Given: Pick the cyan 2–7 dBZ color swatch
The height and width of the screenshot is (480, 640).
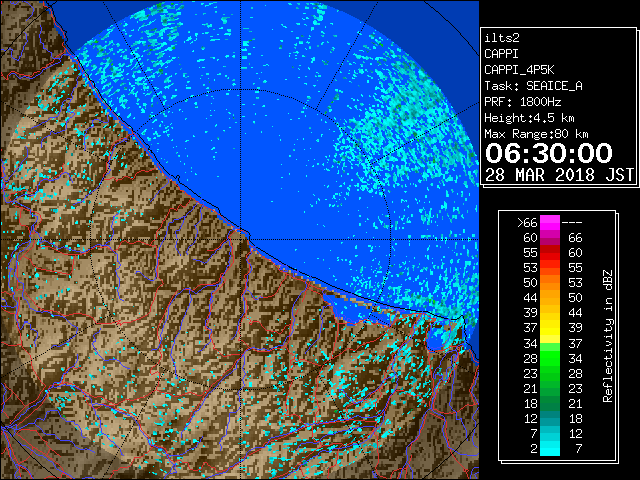Looking at the screenshot, I should (x=550, y=448).
